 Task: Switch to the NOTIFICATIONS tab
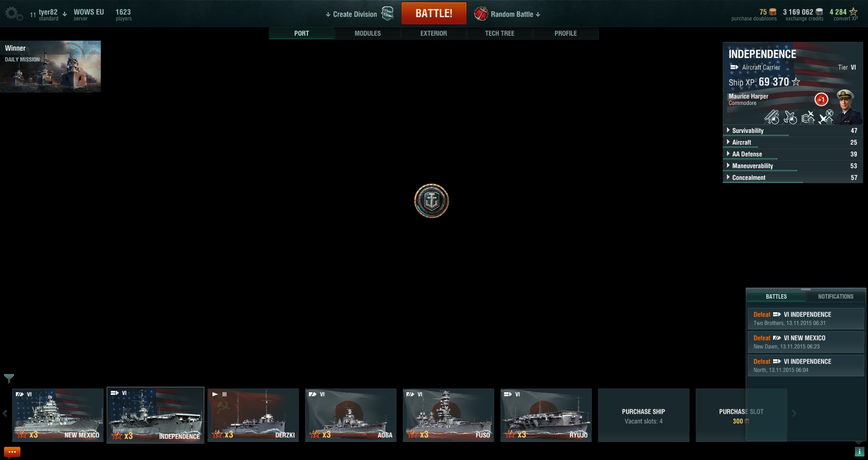pos(835,296)
